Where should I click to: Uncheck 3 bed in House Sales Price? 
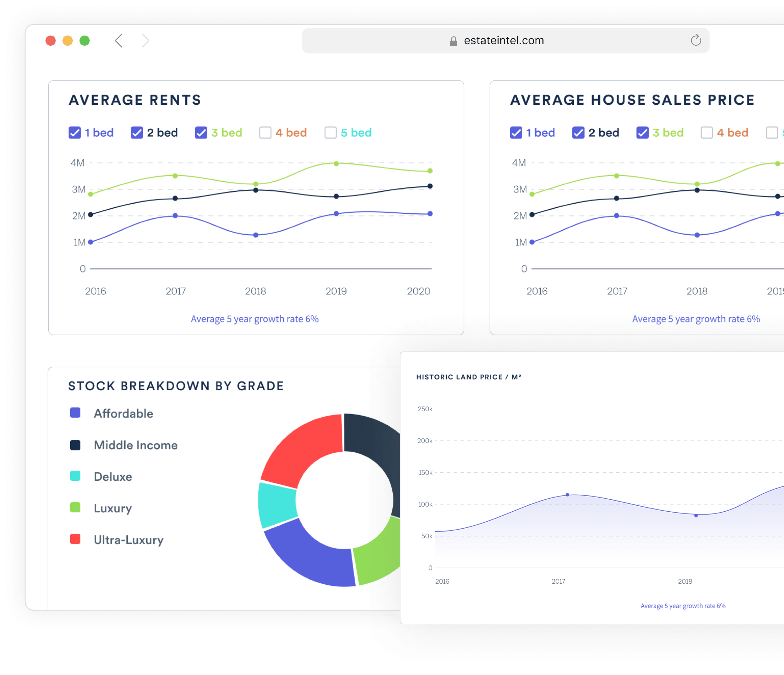pyautogui.click(x=643, y=133)
